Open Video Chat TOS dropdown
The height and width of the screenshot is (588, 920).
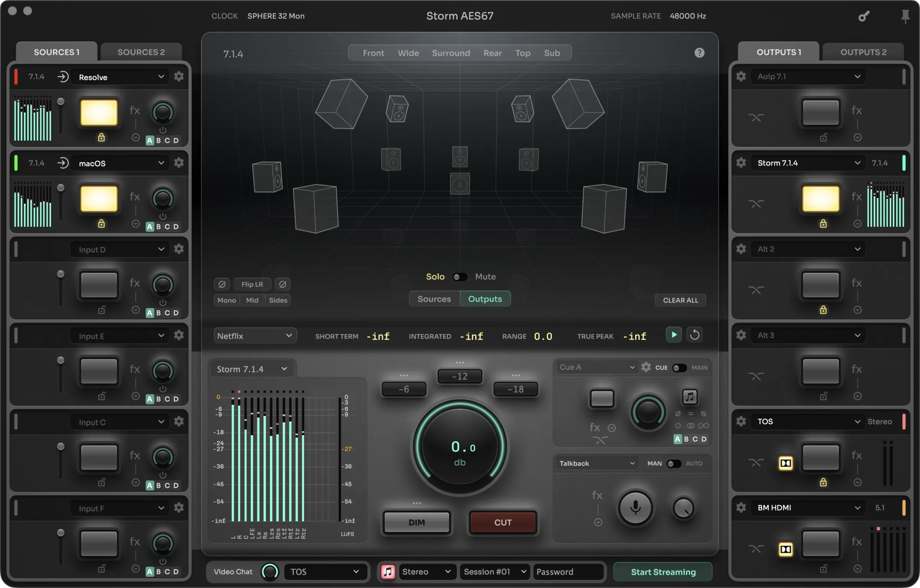click(x=325, y=572)
